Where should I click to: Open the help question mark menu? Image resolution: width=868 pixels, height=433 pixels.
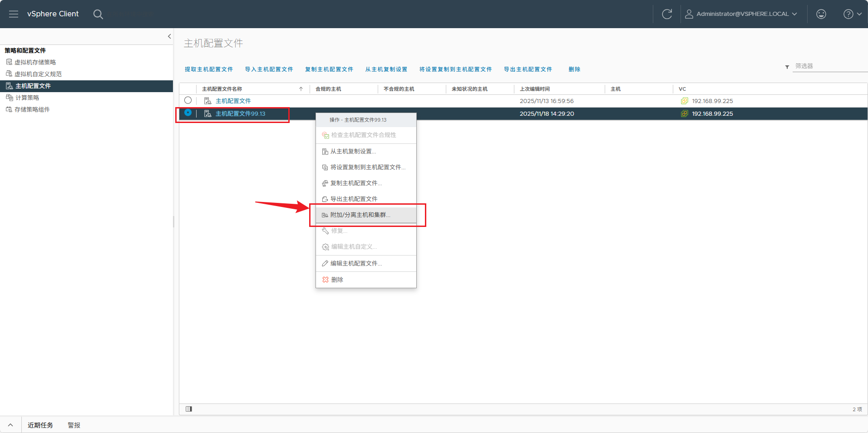853,14
